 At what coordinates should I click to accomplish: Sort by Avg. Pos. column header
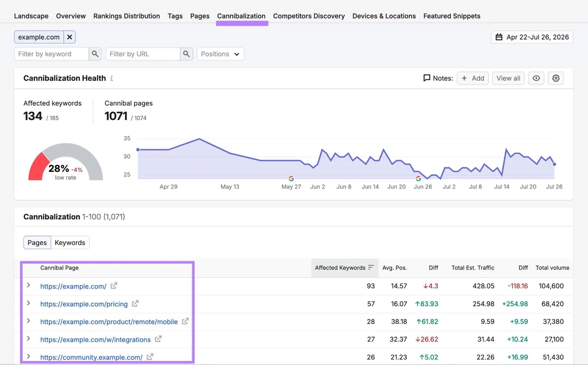[x=395, y=268]
